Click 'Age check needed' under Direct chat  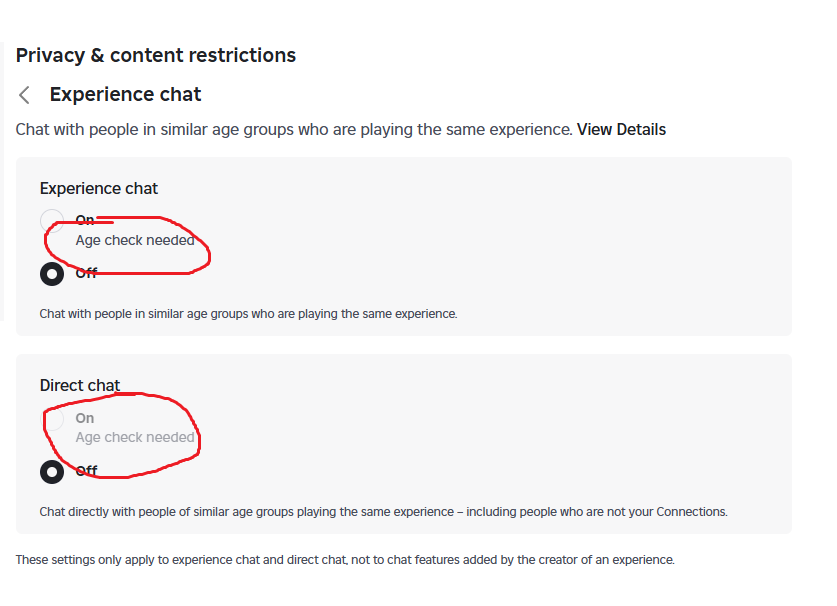(x=135, y=437)
